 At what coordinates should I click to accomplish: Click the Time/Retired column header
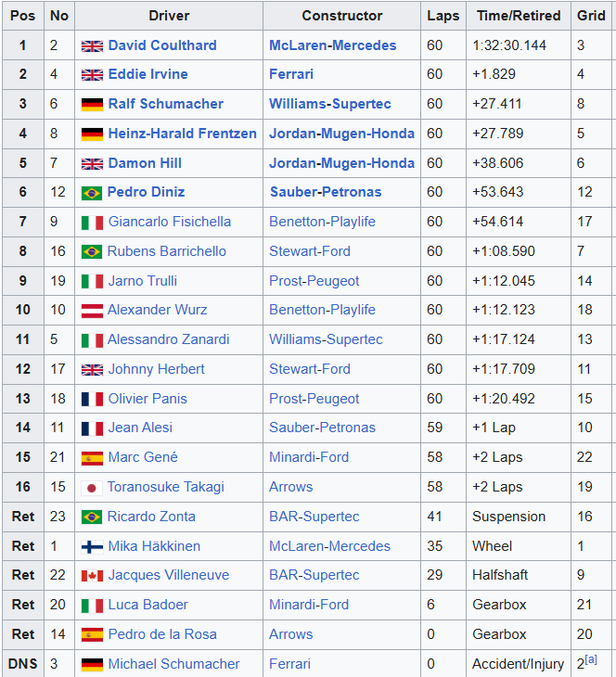(519, 16)
